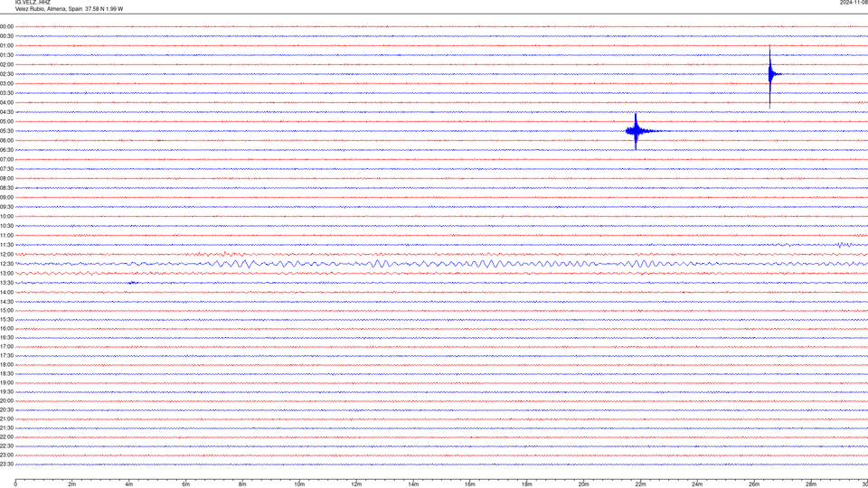Select the 16:00 row label

6,329
